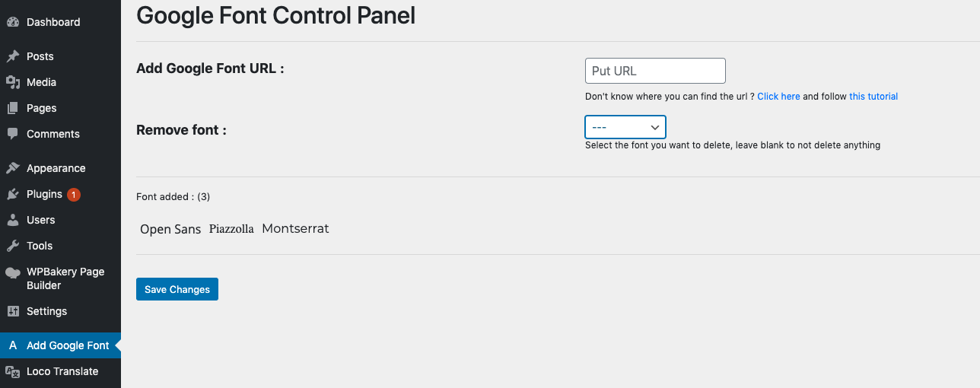Click the Appearance paintbrush icon
The height and width of the screenshot is (388, 980).
pos(12,168)
